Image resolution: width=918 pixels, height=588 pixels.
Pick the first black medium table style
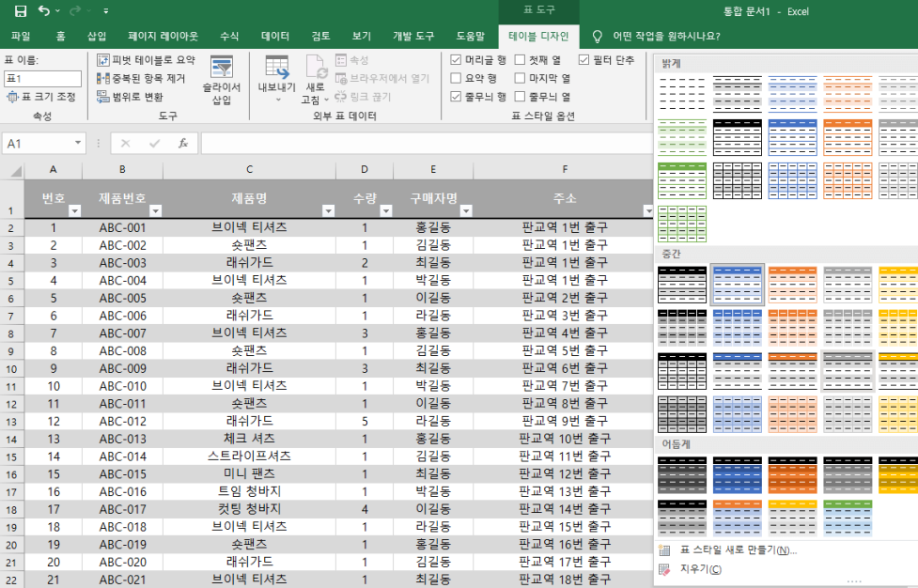pos(682,285)
